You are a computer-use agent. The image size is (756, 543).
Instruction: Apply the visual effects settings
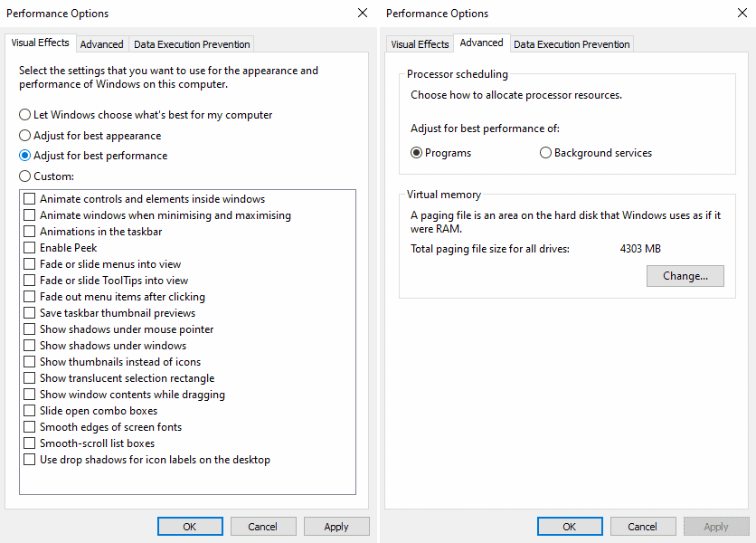[336, 526]
